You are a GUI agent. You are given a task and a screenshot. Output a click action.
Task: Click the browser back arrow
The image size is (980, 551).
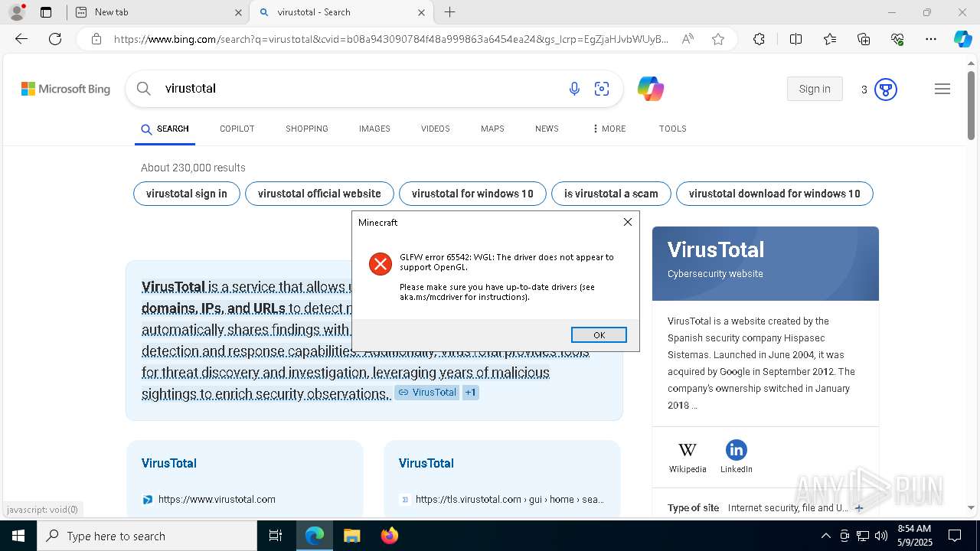[21, 39]
